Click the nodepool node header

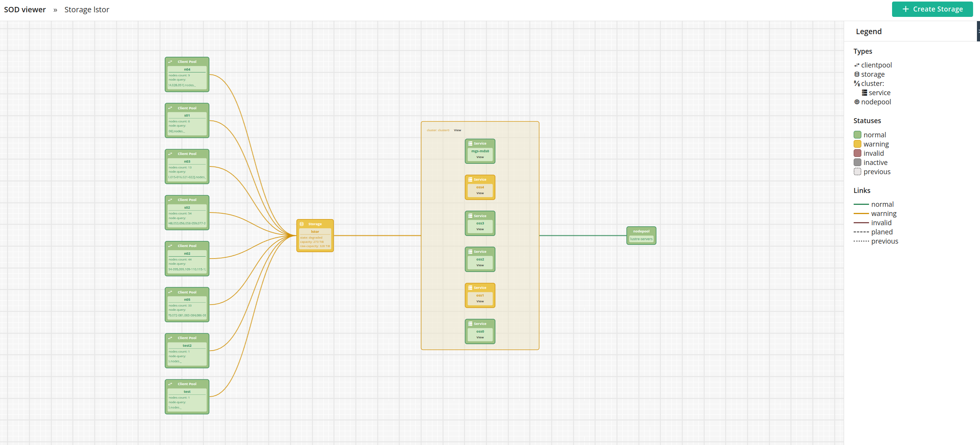point(641,231)
